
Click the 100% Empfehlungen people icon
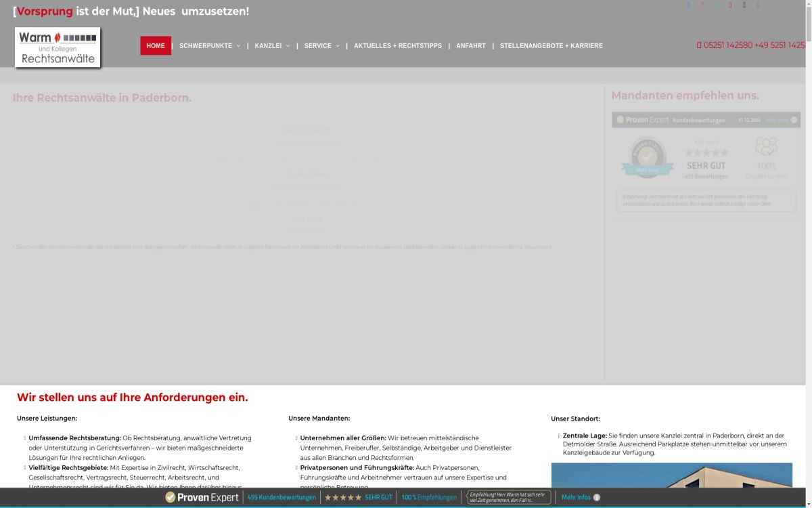766,147
